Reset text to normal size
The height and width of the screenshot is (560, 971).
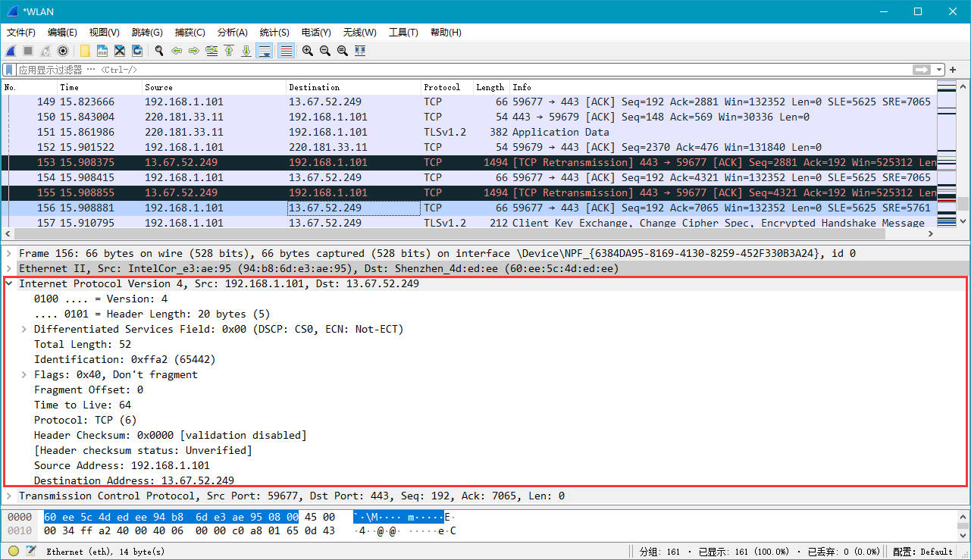(343, 51)
